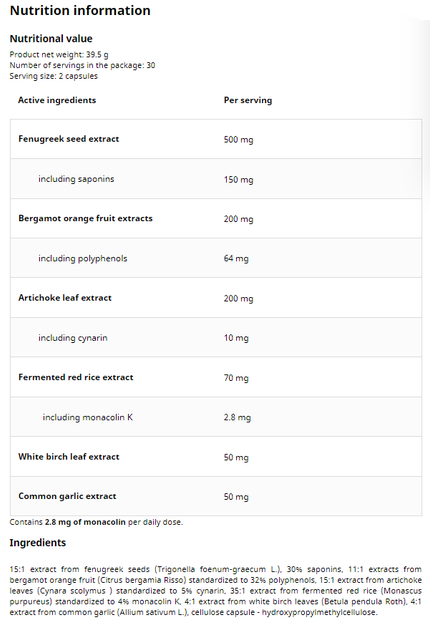The image size is (430, 620).
Task: Select the Nutritional value subheading
Action: point(51,39)
